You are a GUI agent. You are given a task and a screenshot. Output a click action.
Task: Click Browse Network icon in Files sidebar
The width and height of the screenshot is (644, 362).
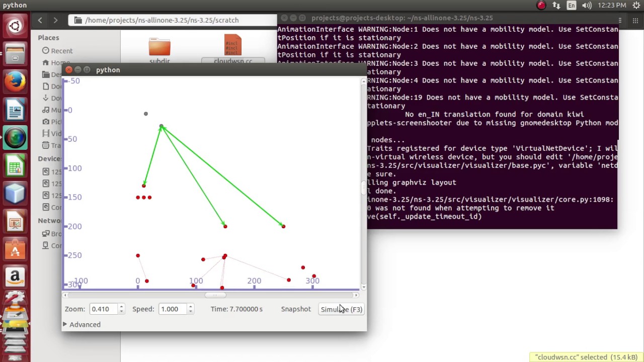pos(46,234)
